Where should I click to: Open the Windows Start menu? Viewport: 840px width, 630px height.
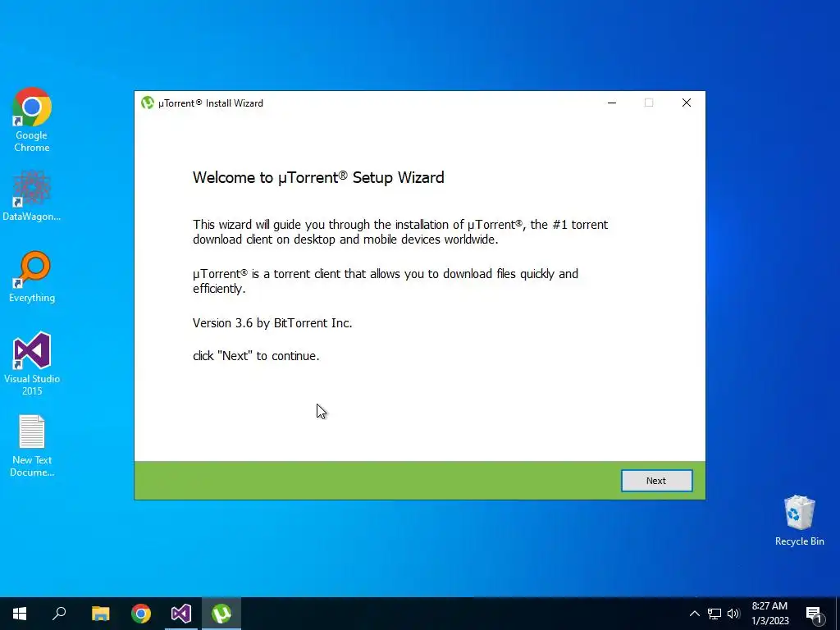pos(20,614)
